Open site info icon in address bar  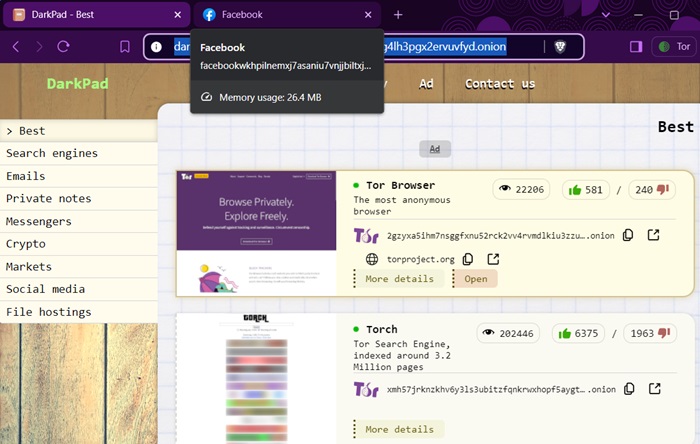156,46
